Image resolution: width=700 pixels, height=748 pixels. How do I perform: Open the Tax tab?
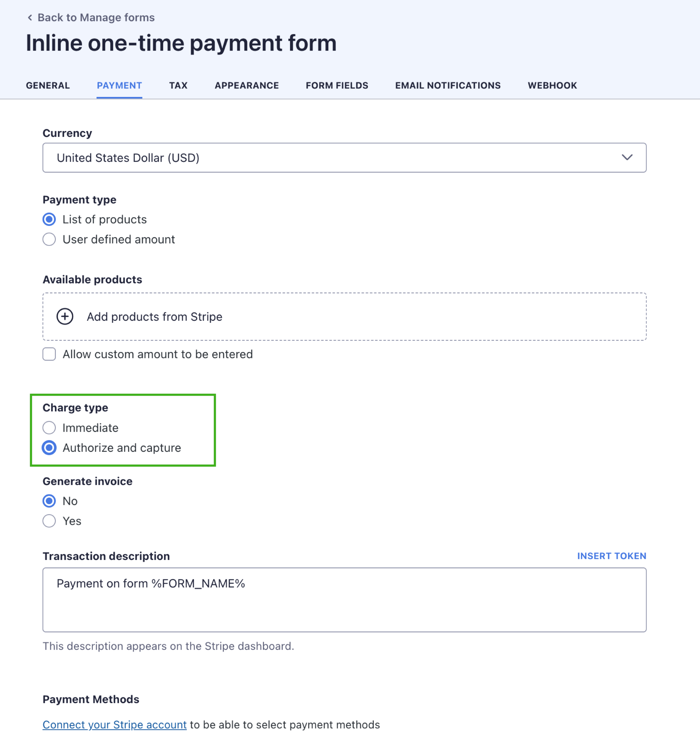pos(178,85)
